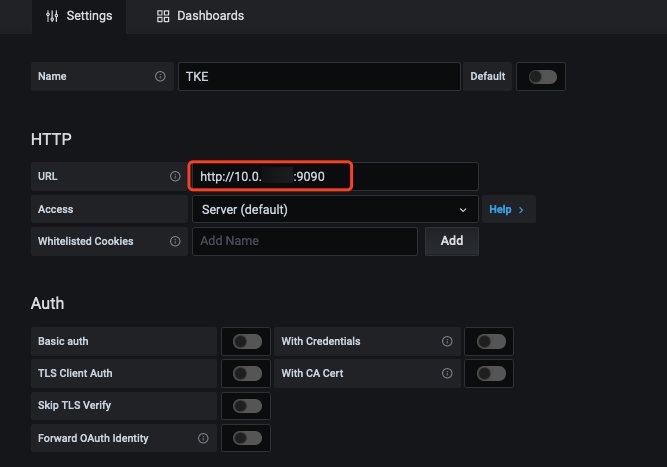
Task: Click the With Credentials info icon
Action: (x=447, y=341)
